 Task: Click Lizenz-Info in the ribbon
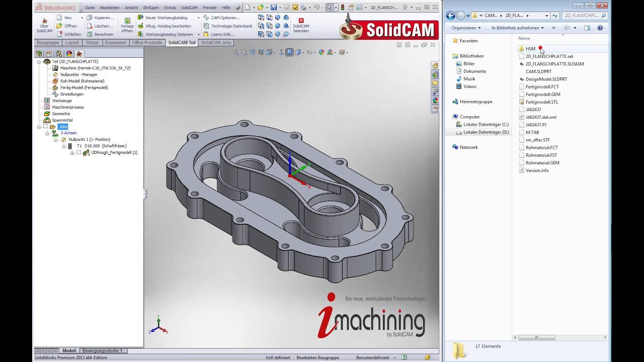[219, 34]
